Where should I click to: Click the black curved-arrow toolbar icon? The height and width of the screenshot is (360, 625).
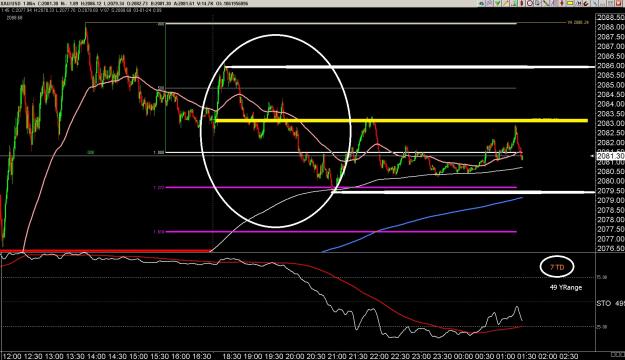(586, 3)
